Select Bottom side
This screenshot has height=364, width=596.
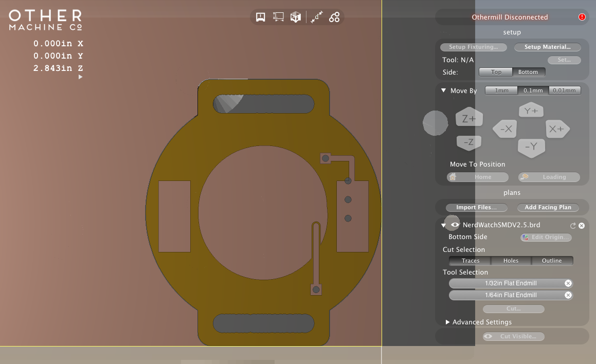[x=528, y=72]
